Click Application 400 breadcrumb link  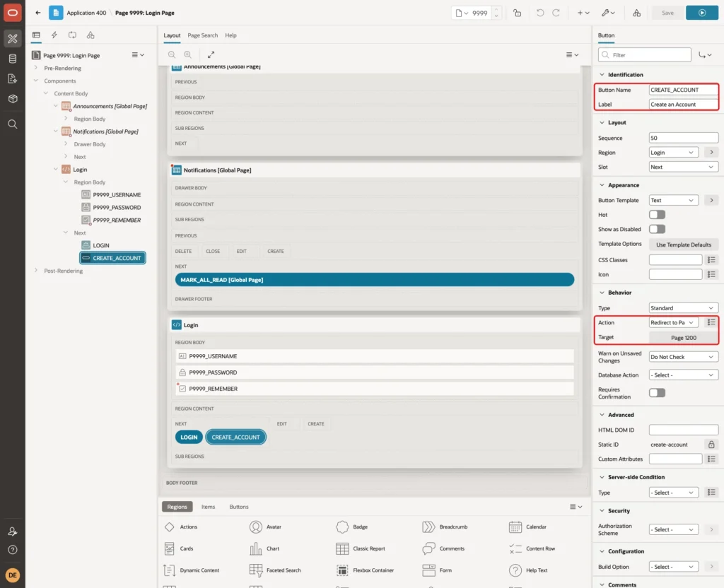[x=86, y=13]
